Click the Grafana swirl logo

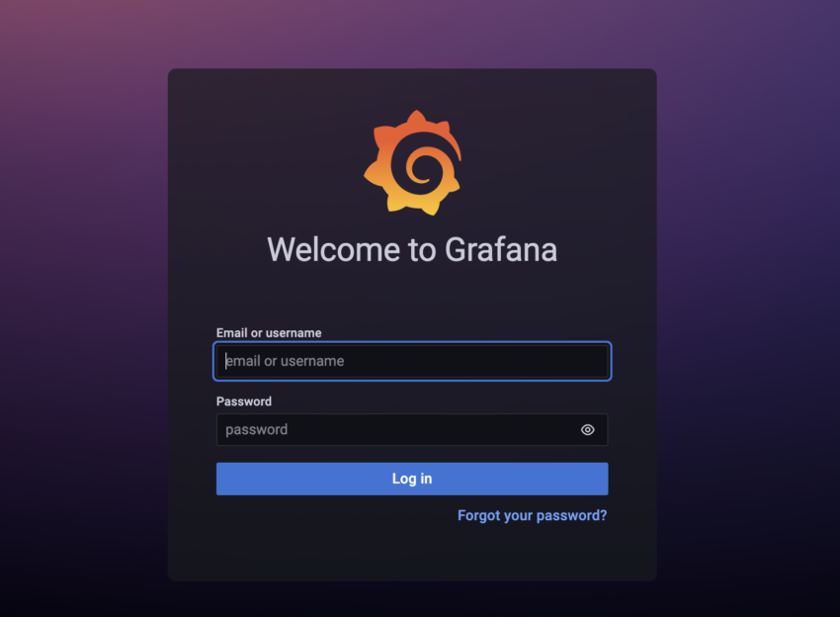[x=412, y=163]
